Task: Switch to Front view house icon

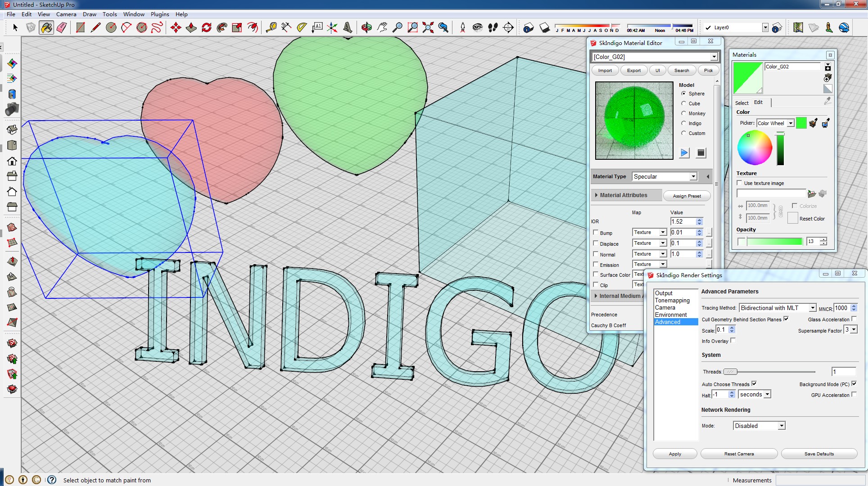Action: click(12, 161)
